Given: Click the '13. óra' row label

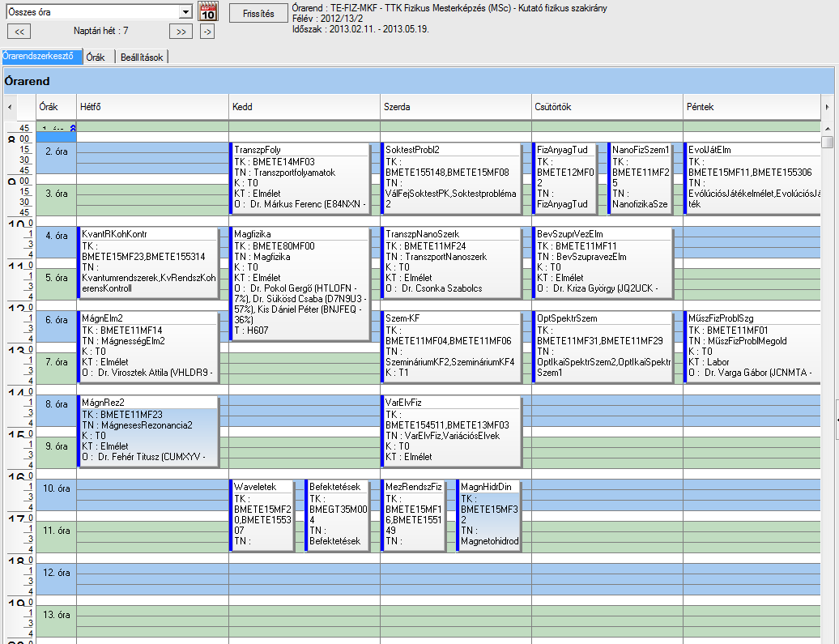Looking at the screenshot, I should 56,615.
